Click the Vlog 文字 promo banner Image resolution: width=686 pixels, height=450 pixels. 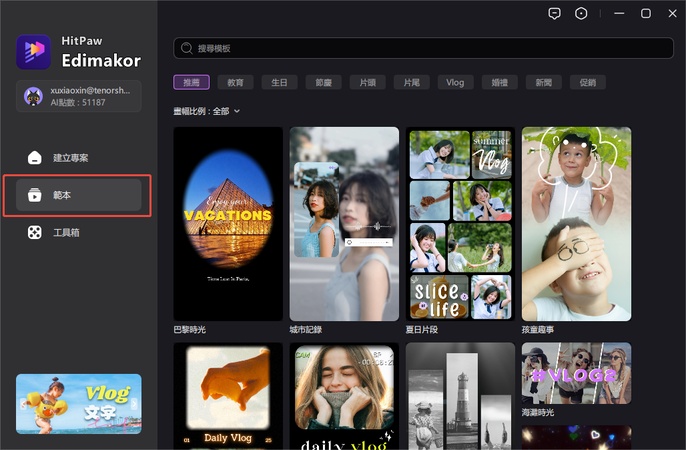tap(79, 404)
